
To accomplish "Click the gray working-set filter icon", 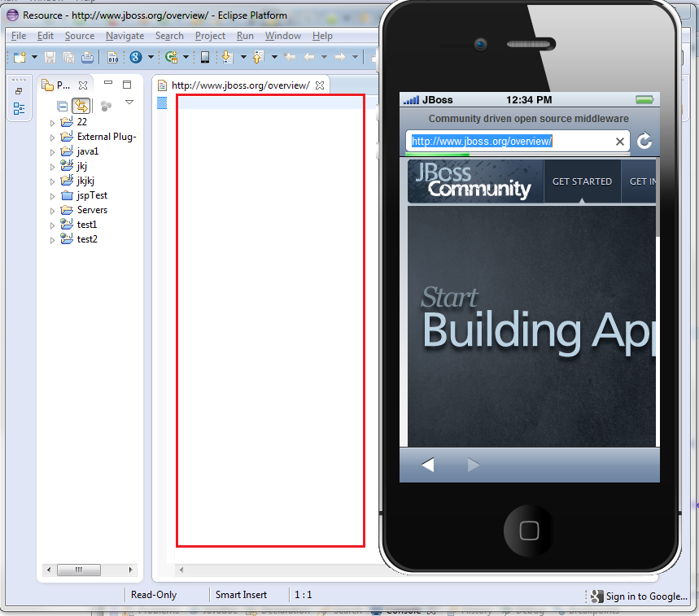I will point(106,106).
